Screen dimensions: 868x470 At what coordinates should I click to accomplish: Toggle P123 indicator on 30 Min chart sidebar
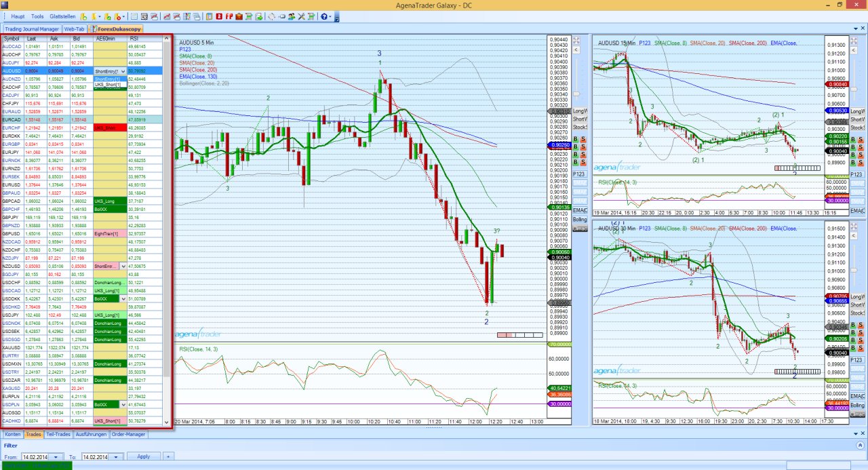click(x=856, y=360)
